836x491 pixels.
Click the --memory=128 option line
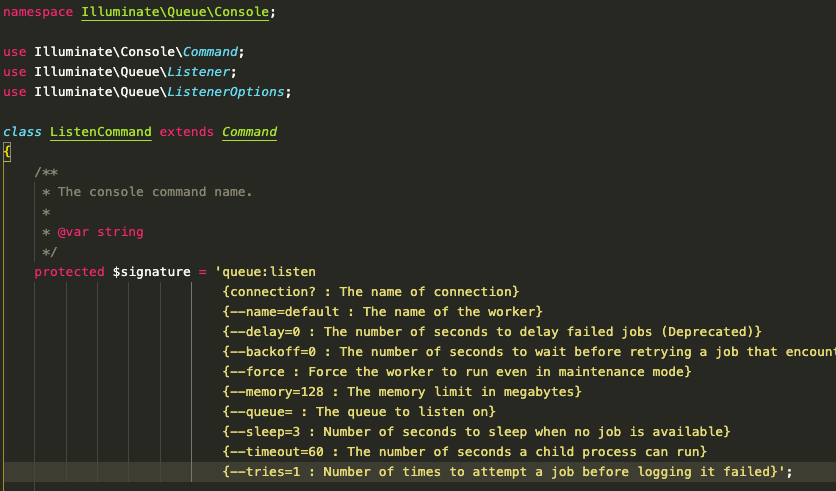(401, 391)
